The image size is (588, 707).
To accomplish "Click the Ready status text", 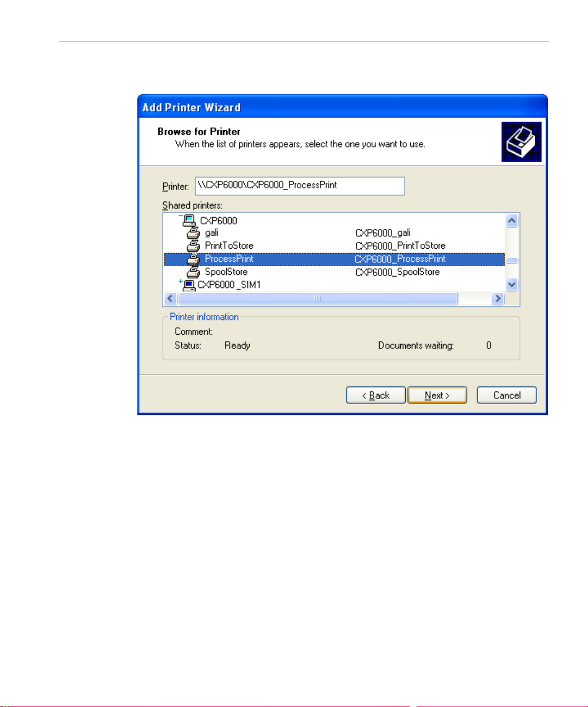I will [237, 345].
